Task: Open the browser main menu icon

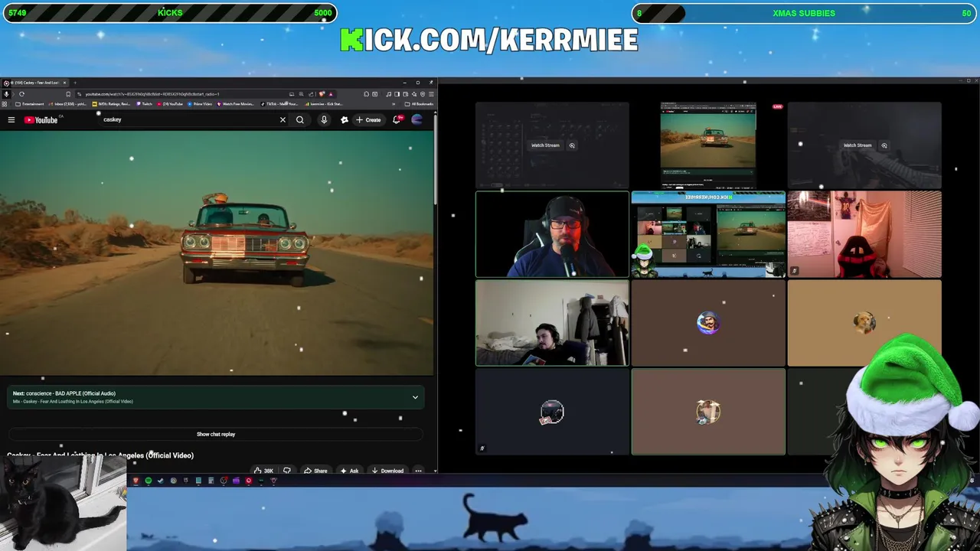Action: pos(431,94)
